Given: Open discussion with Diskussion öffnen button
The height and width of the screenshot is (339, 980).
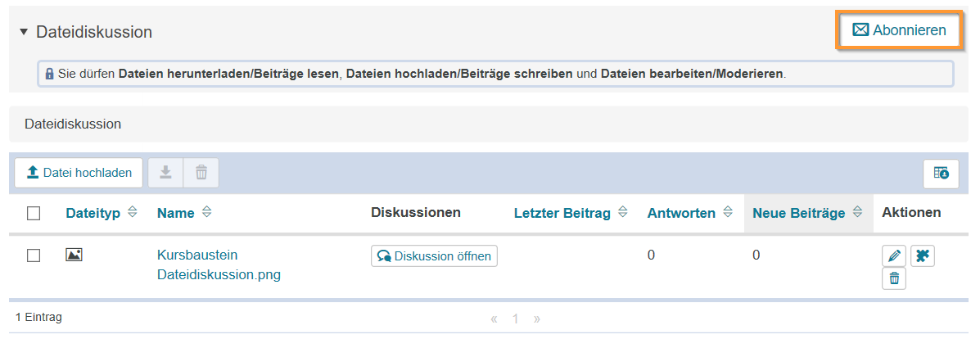Looking at the screenshot, I should (435, 255).
